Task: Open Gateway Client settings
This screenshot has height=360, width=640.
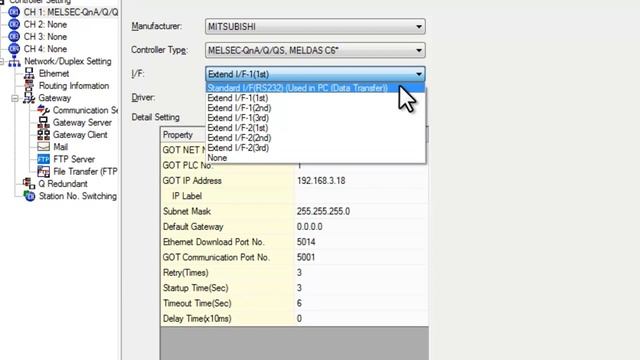Action: click(80, 135)
